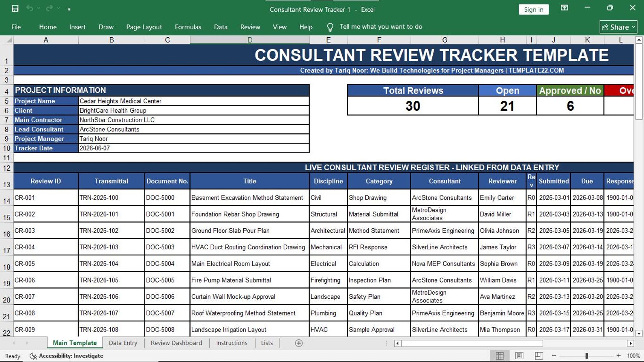644x362 pixels.
Task: Click Accessibility: Investigate in status bar
Action: (x=67, y=356)
